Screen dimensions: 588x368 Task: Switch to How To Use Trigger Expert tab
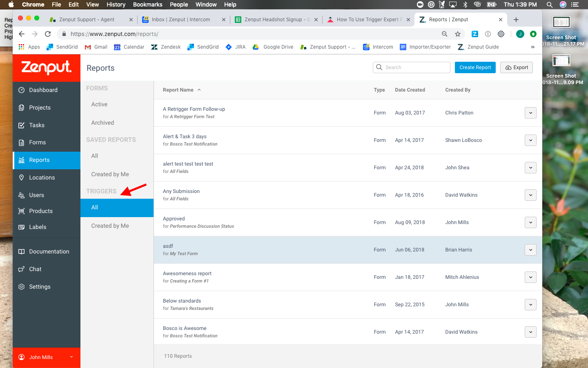[369, 20]
